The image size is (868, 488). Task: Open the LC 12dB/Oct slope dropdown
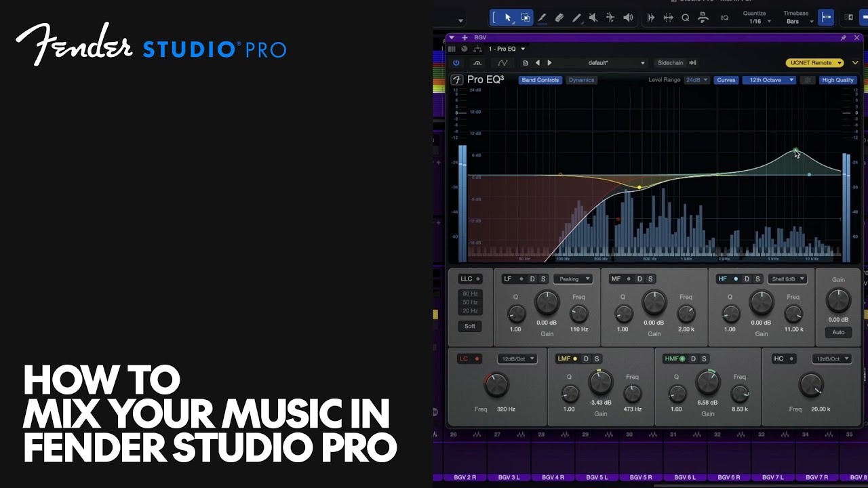(517, 359)
